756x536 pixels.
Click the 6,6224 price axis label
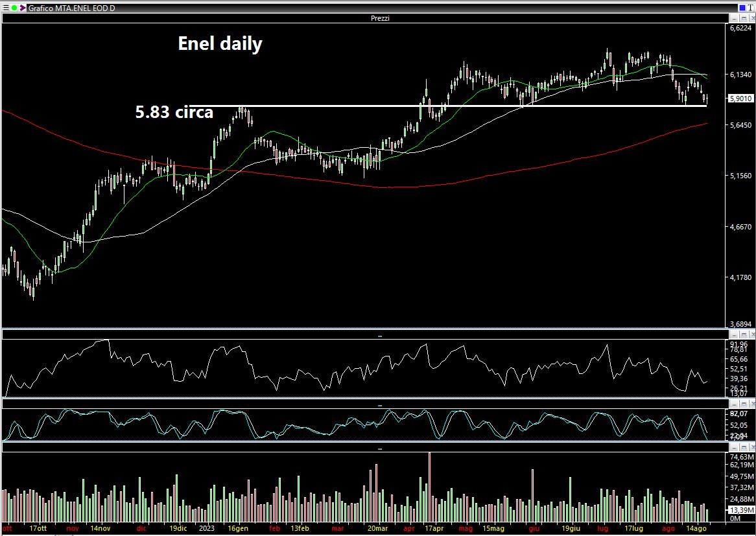(x=740, y=28)
